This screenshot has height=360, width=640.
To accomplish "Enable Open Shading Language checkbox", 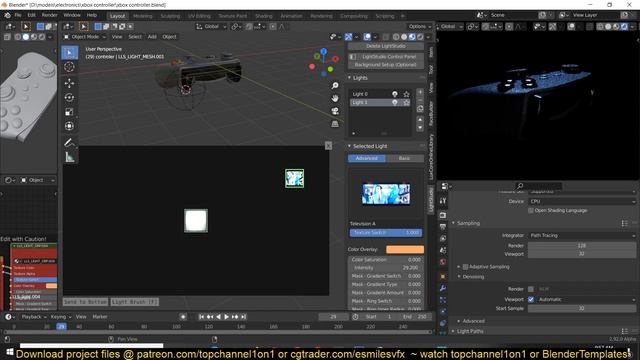I will pyautogui.click(x=531, y=211).
